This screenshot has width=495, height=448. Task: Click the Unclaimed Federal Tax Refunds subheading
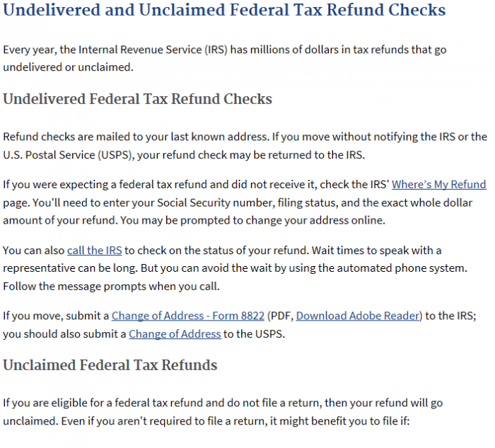point(110,365)
